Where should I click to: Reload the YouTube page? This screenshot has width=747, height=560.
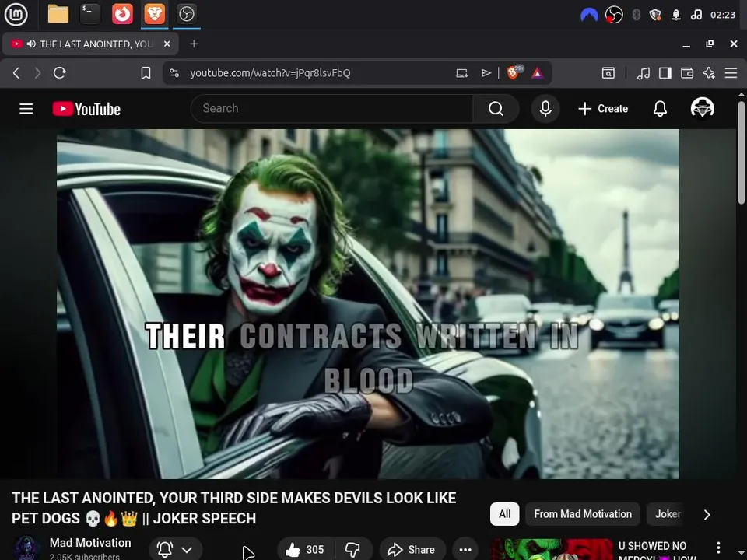tap(60, 73)
